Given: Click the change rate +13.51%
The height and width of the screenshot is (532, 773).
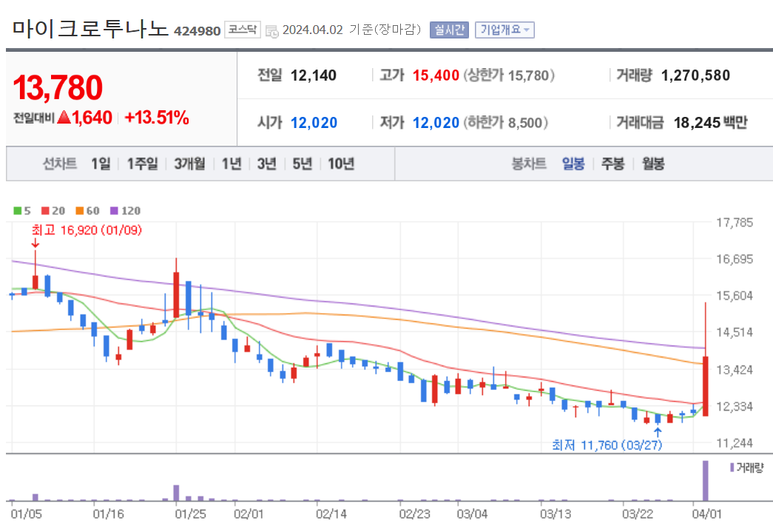Looking at the screenshot, I should 157,118.
